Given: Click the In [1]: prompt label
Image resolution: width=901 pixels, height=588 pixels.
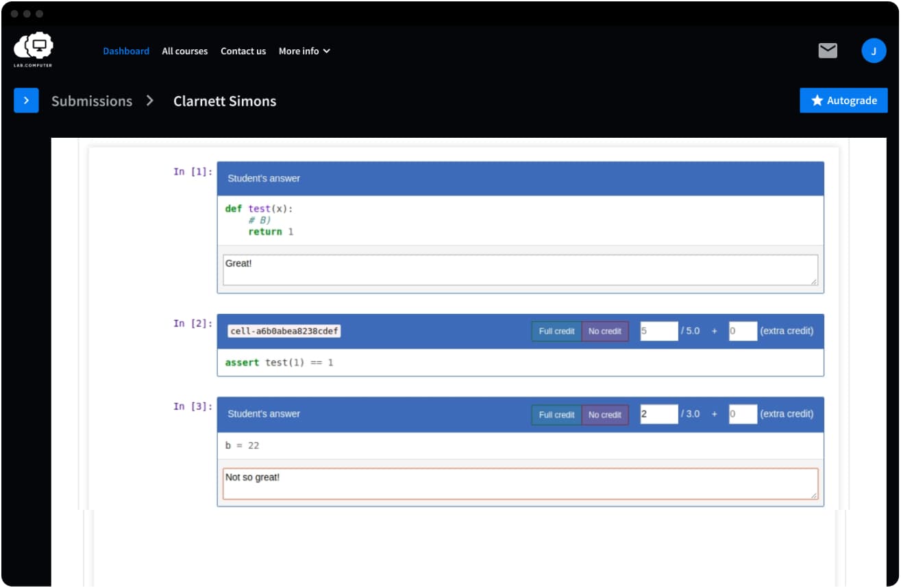Looking at the screenshot, I should point(193,171).
